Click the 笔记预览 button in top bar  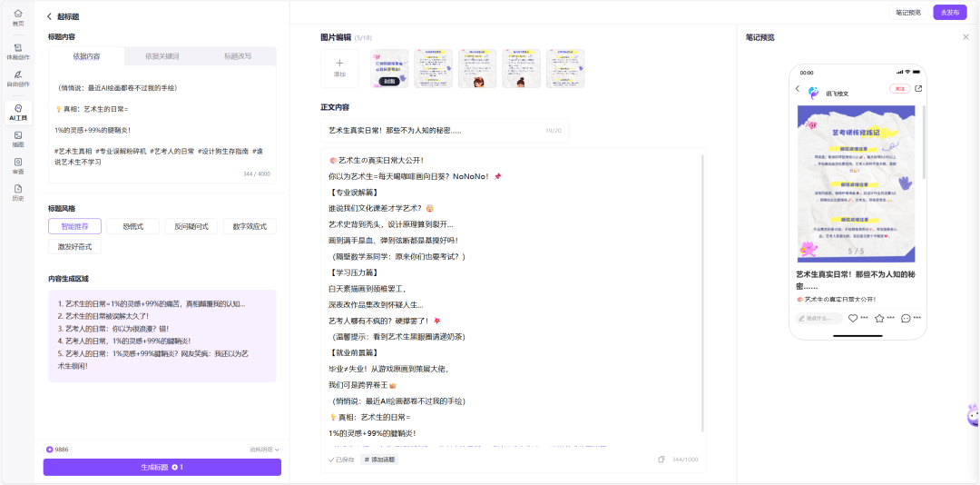point(908,13)
